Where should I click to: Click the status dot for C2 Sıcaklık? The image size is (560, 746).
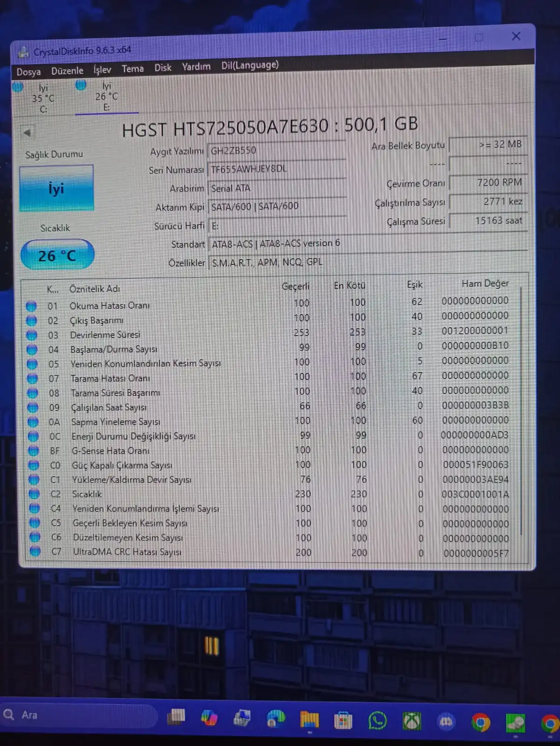coord(34,494)
